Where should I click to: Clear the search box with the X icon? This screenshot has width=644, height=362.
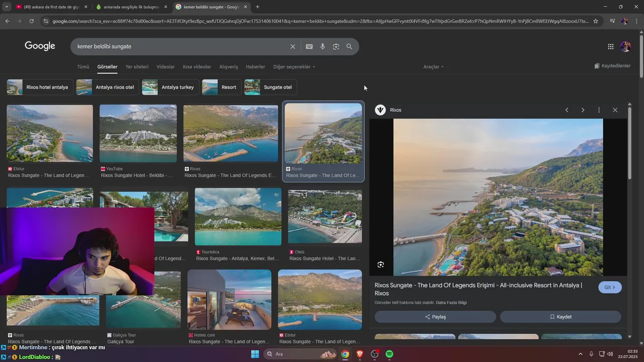293,46
